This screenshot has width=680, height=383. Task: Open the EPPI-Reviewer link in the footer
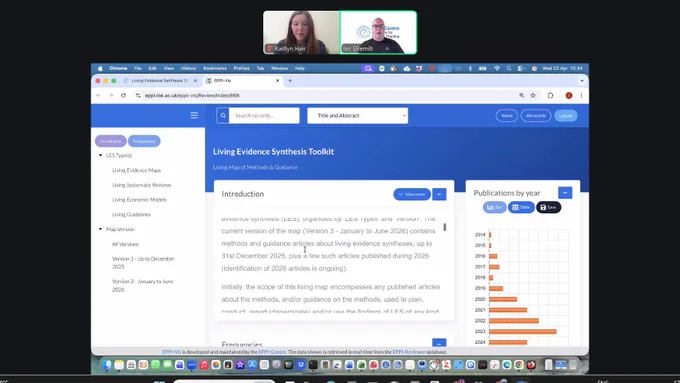tap(409, 352)
